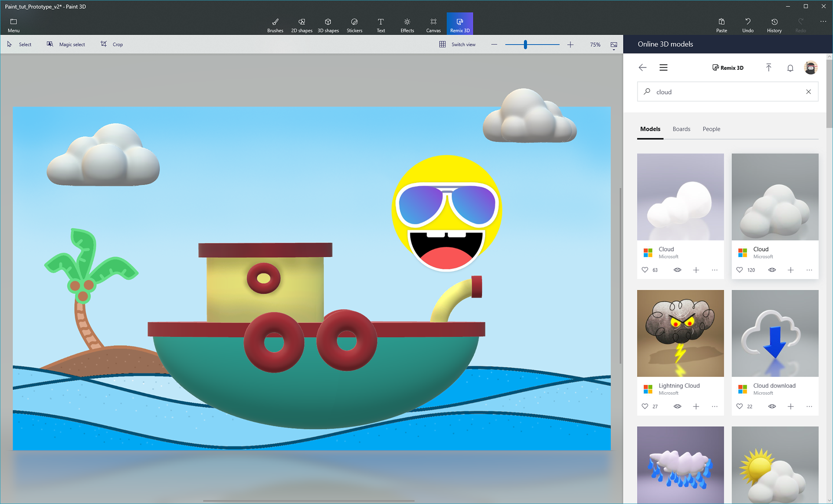Select the Text tool
Image resolution: width=833 pixels, height=504 pixels.
(x=380, y=25)
